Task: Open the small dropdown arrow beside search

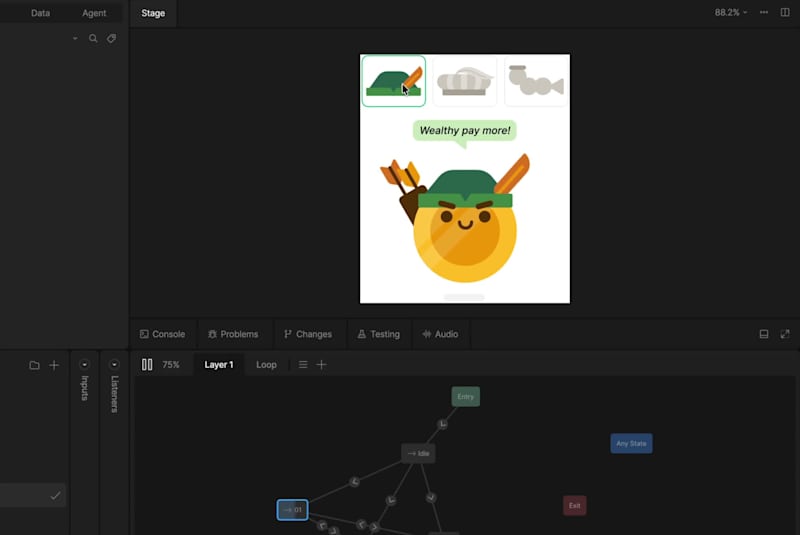Action: click(x=75, y=38)
